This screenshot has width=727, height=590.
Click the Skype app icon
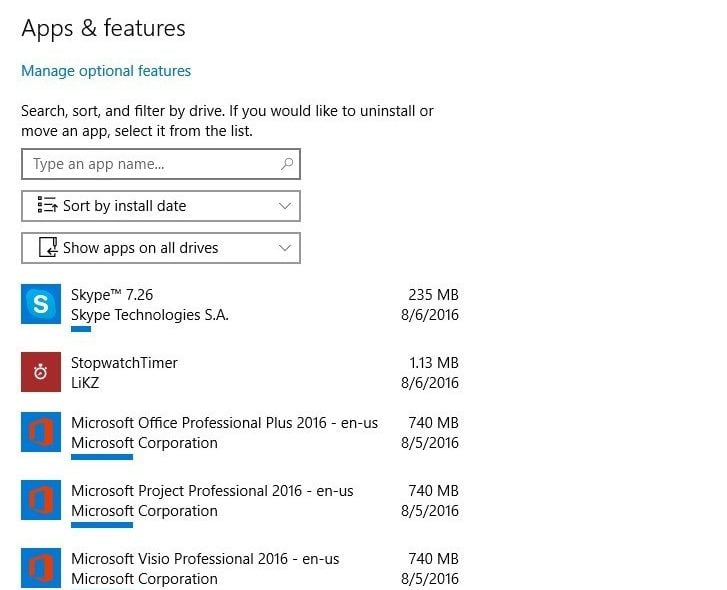tap(41, 304)
